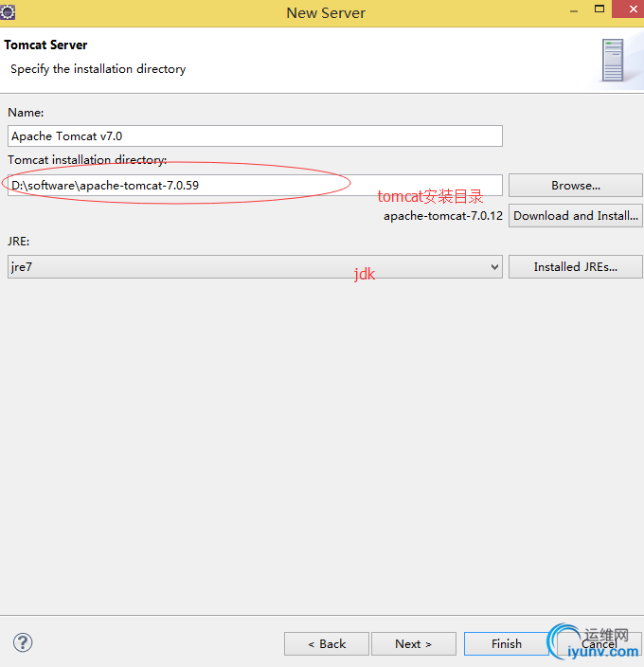Click the Name input field

click(x=255, y=136)
